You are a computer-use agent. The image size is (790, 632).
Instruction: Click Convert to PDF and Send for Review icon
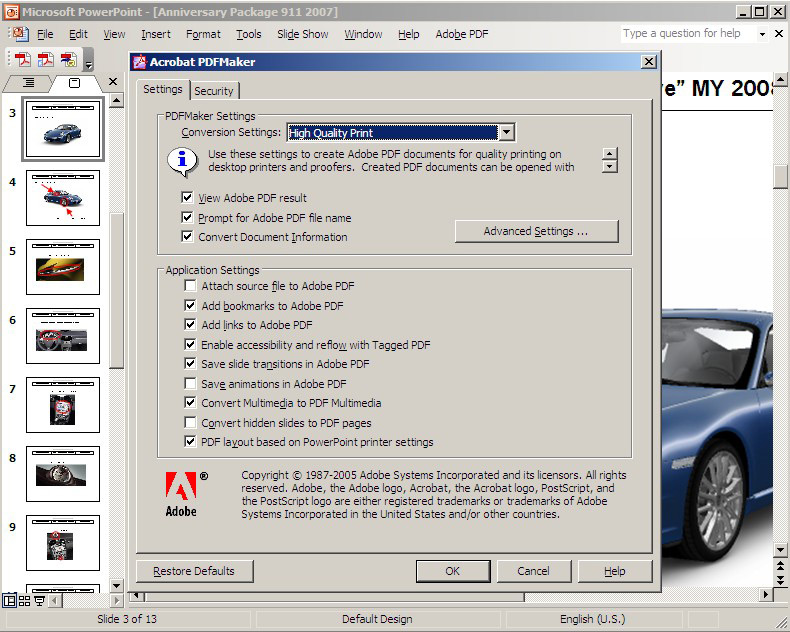69,59
